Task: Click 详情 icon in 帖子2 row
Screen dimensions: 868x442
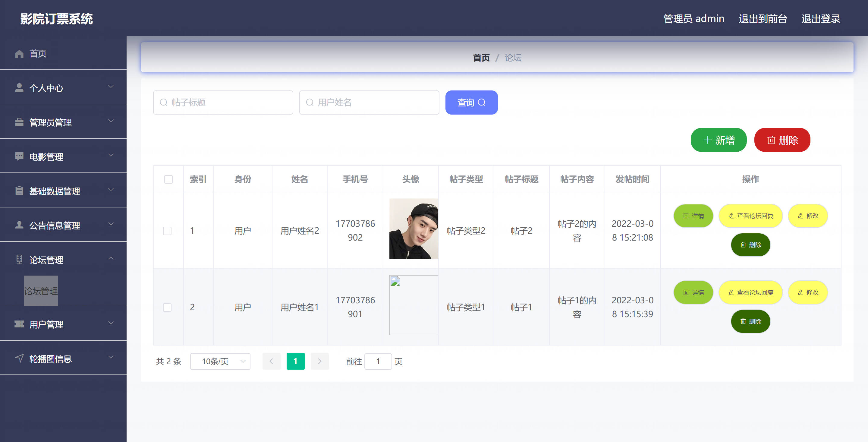Action: pos(686,216)
